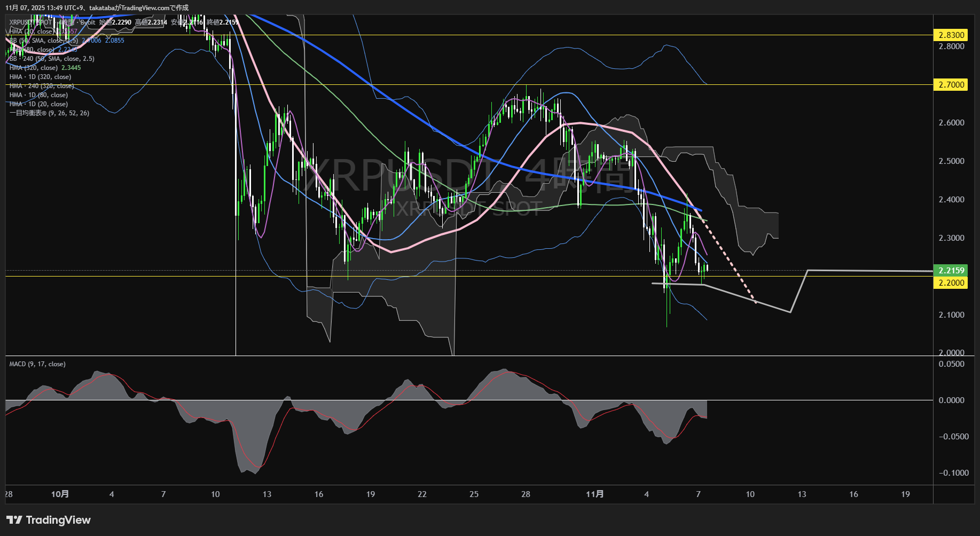Click the MACD (9, 17, close) indicator label
Viewport: 980px width, 536px height.
point(37,364)
